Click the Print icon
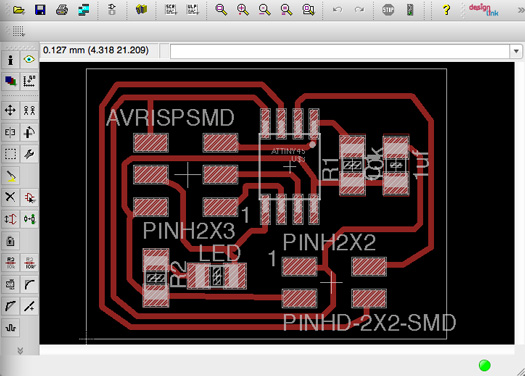Image resolution: width=525 pixels, height=376 pixels. [62, 10]
